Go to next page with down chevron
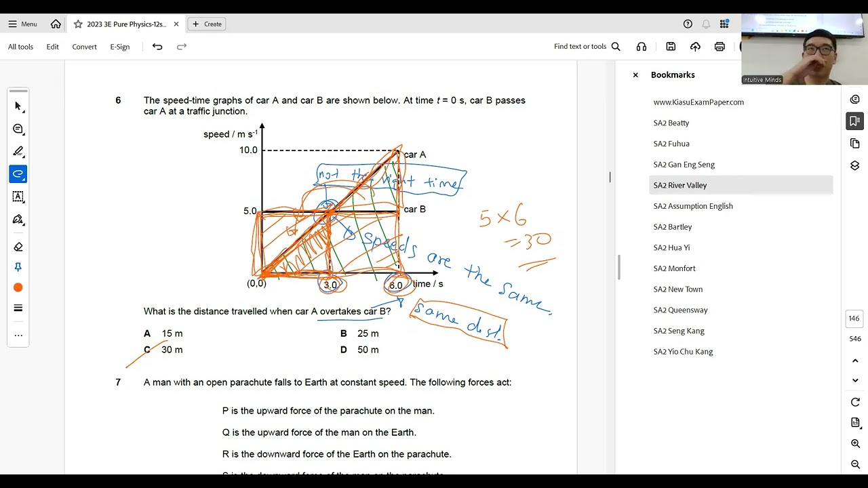 [x=855, y=380]
